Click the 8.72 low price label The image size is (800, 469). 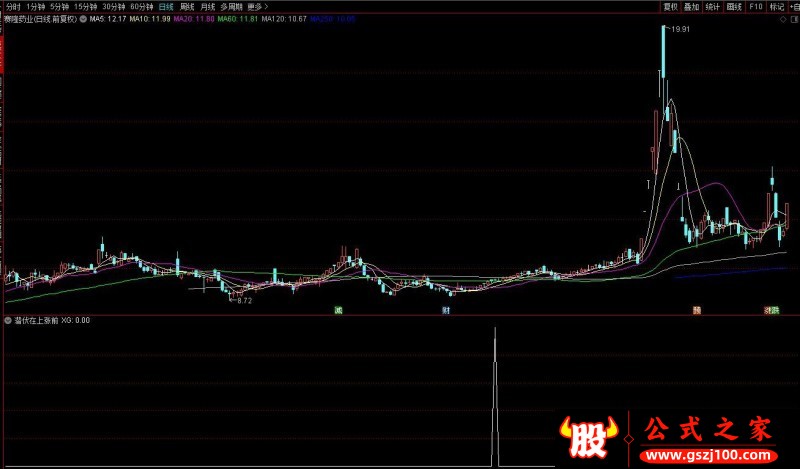[244, 301]
